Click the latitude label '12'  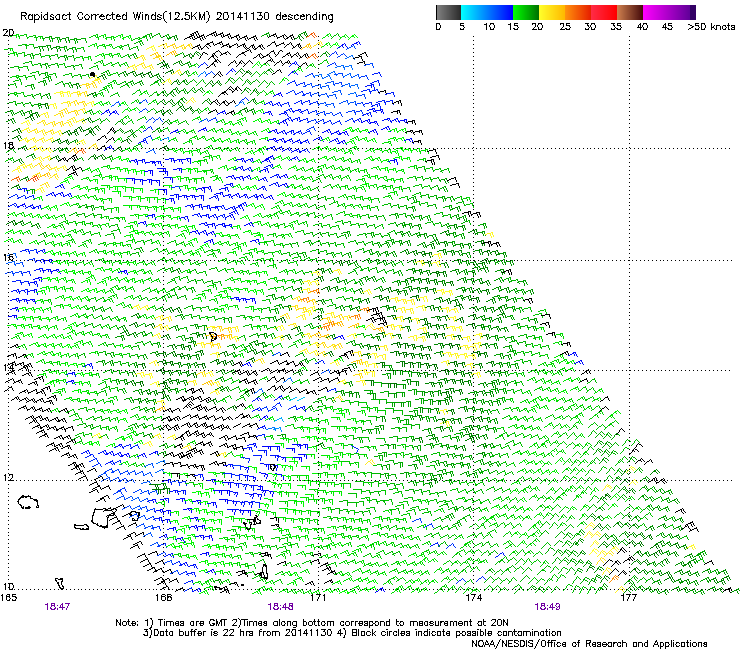pos(8,478)
